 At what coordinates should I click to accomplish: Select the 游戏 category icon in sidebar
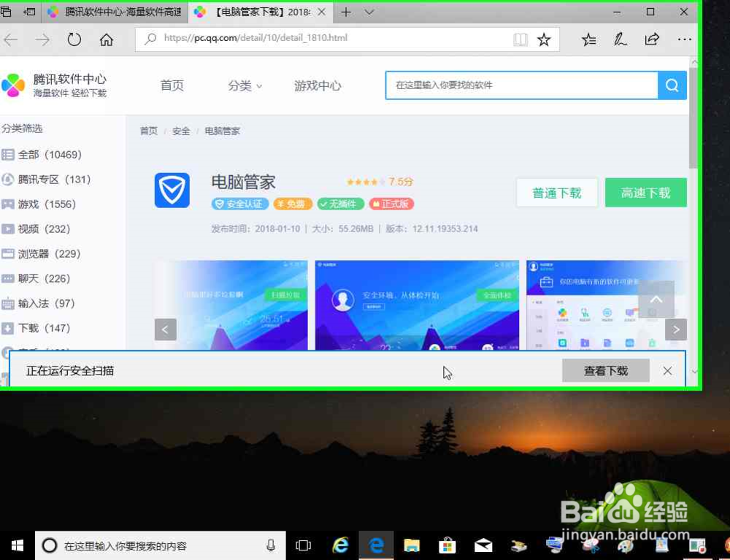pyautogui.click(x=7, y=204)
